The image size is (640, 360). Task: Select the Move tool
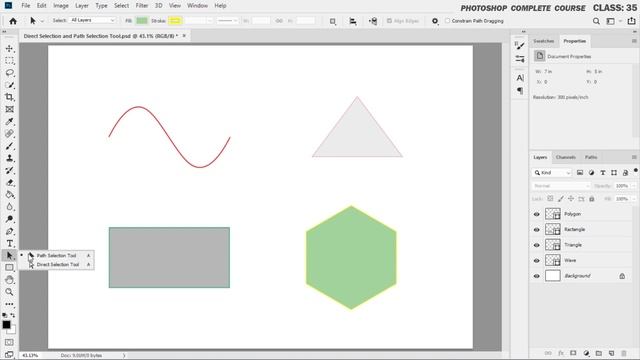9,49
